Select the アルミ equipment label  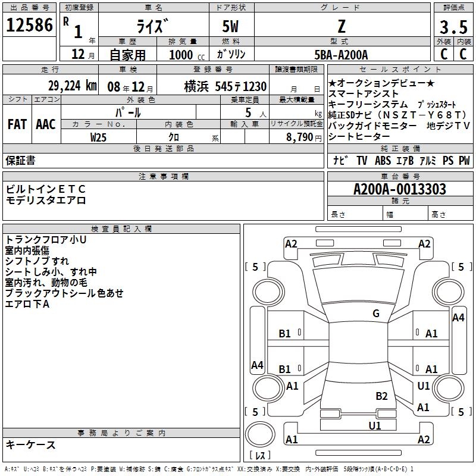[428, 161]
